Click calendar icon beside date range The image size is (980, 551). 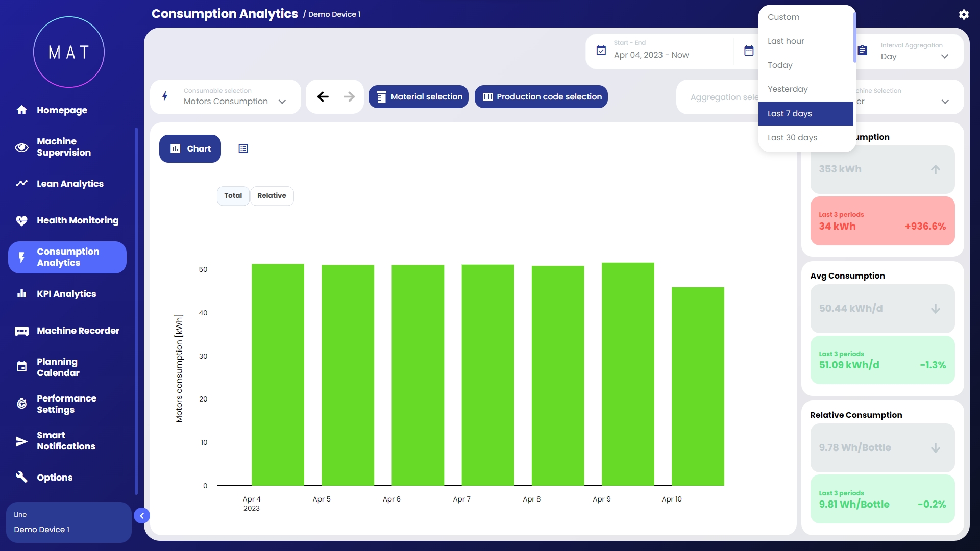click(748, 51)
